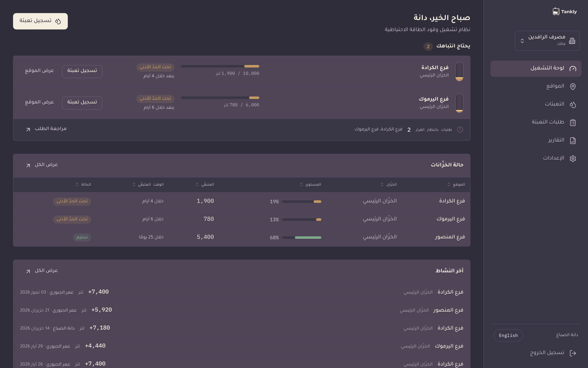Click arrow icon beside عرض الكل in حالة الخزّانات
This screenshot has height=368, width=588.
pyautogui.click(x=28, y=166)
